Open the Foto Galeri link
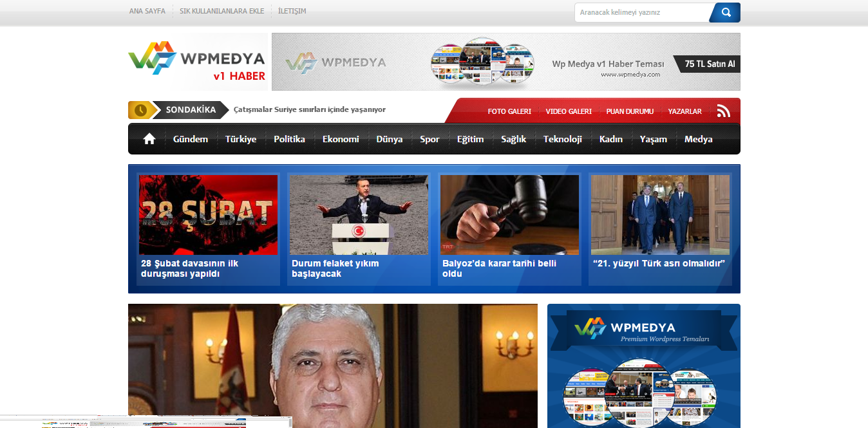This screenshot has width=868, height=428. [x=509, y=111]
